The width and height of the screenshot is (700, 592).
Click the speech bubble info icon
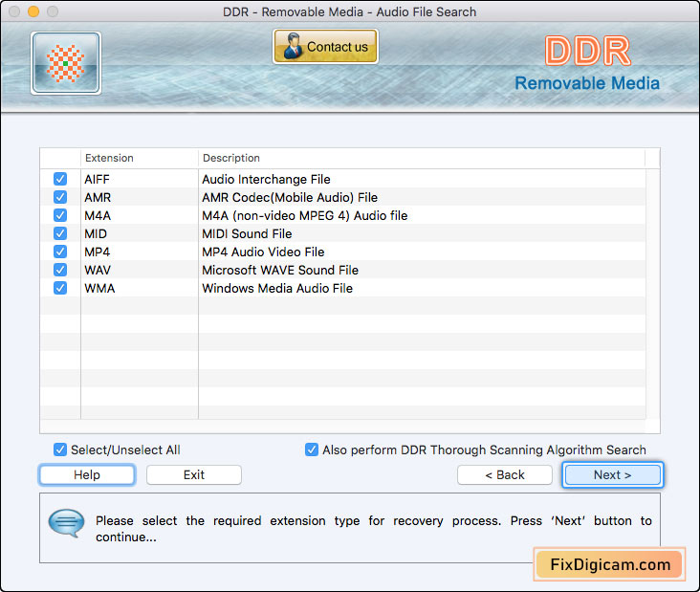(x=66, y=523)
